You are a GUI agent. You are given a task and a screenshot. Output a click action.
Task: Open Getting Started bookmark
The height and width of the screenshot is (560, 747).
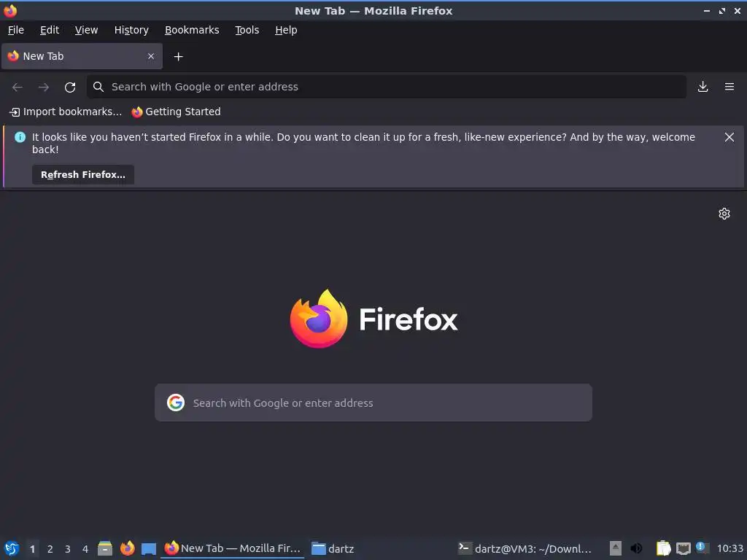(177, 112)
